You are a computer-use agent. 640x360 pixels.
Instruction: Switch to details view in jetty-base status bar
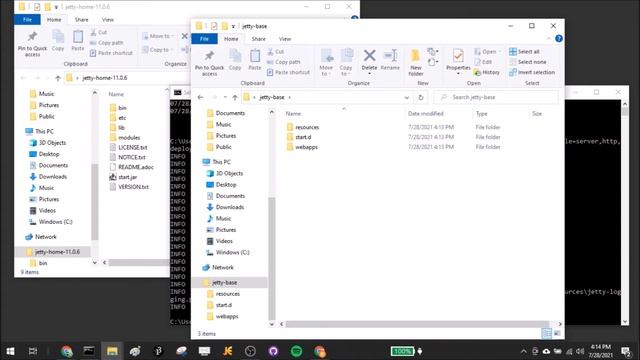point(546,333)
